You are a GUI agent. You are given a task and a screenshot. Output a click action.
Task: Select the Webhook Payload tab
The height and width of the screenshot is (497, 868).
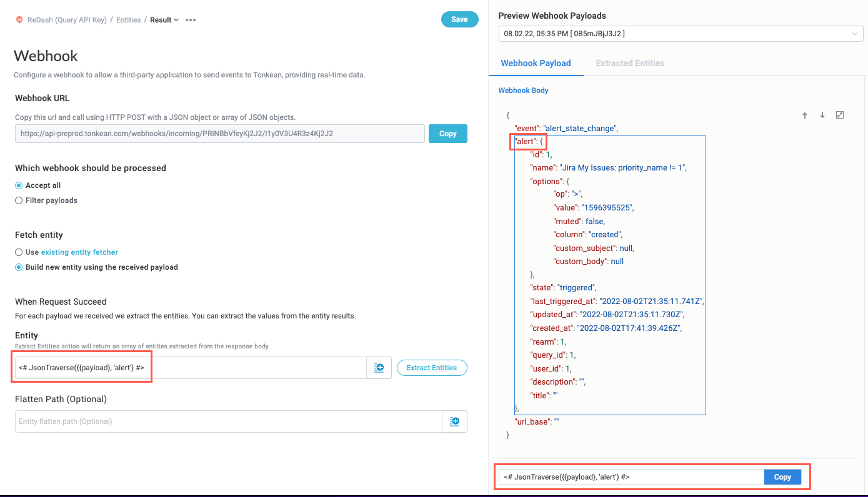tap(536, 63)
